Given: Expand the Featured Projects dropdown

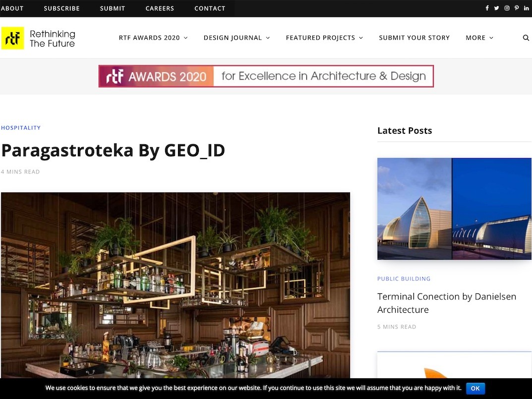Looking at the screenshot, I should [324, 38].
